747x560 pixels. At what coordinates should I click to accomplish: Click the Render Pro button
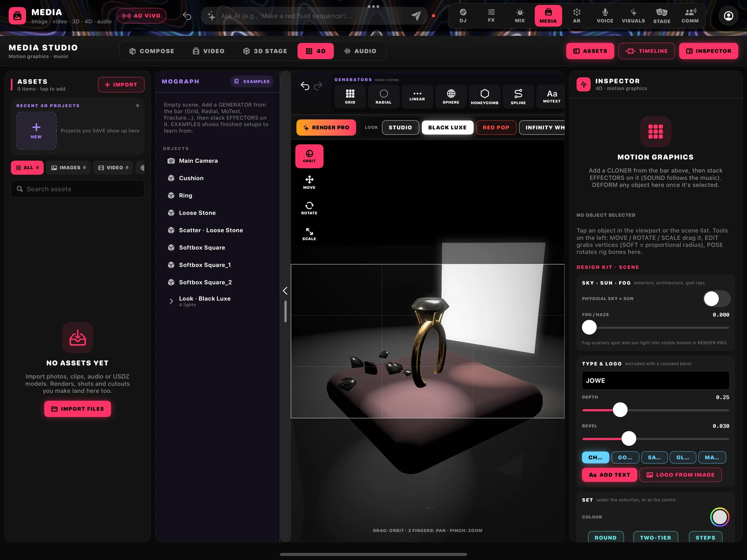pyautogui.click(x=326, y=127)
